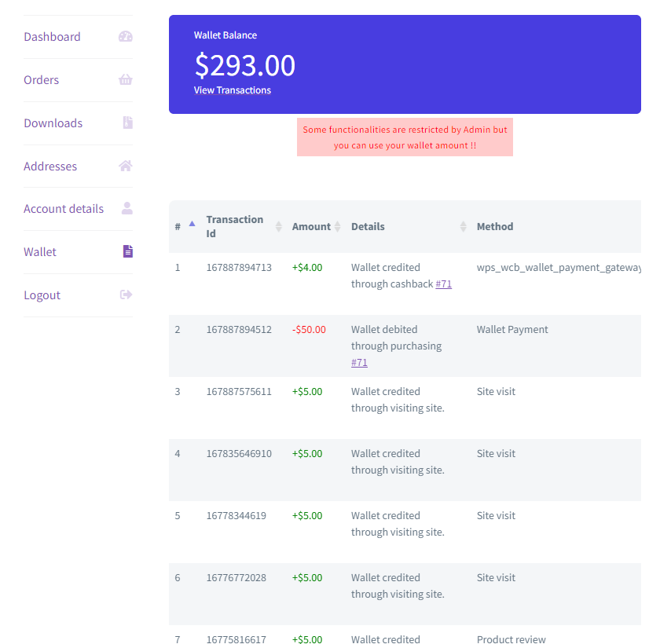Sort table by Transaction Id arrows
The image size is (660, 644).
(x=278, y=226)
